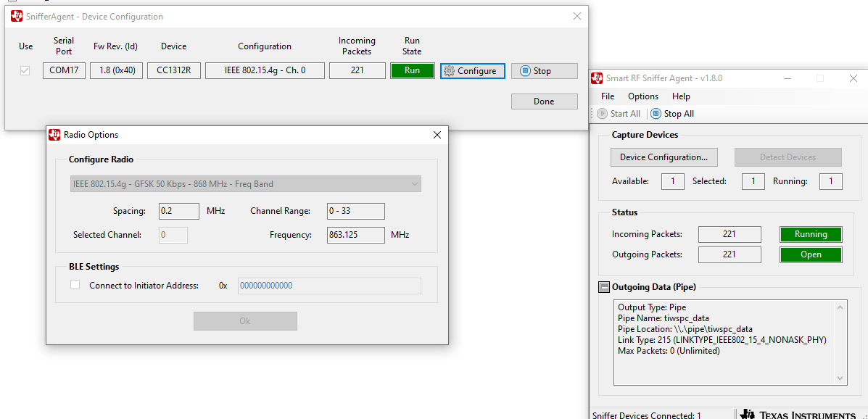Image resolution: width=868 pixels, height=419 pixels.
Task: Close the Smart RF Sniffer Agent window
Action: (x=853, y=78)
